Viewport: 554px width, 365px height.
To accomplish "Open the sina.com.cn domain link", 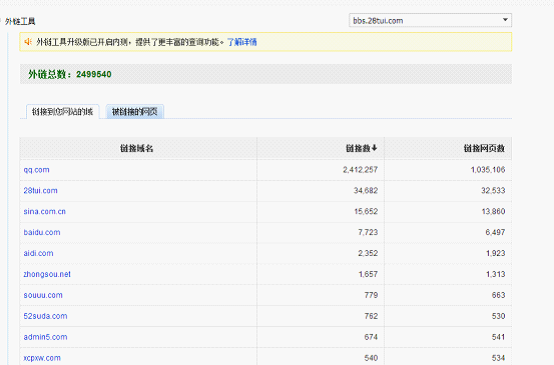I will 45,211.
